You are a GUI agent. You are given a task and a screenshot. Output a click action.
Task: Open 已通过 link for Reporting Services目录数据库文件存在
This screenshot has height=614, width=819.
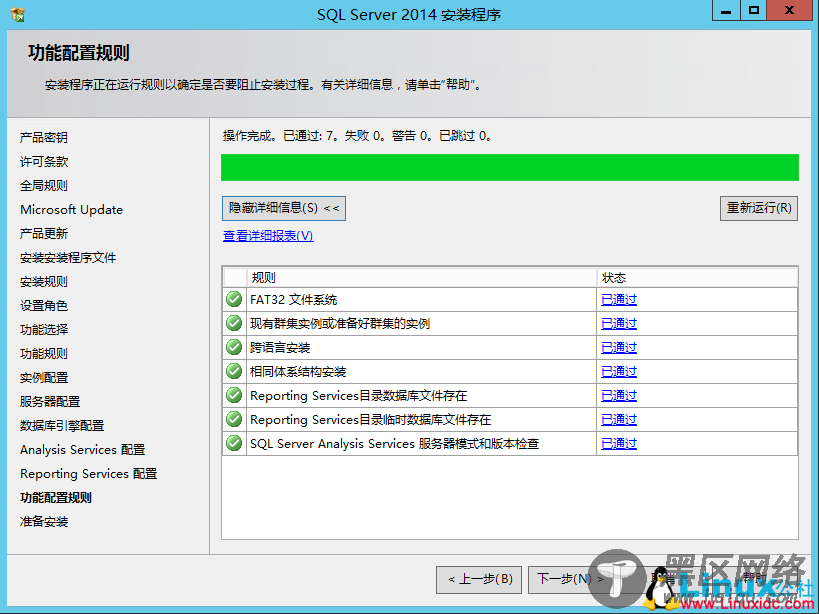pos(619,396)
